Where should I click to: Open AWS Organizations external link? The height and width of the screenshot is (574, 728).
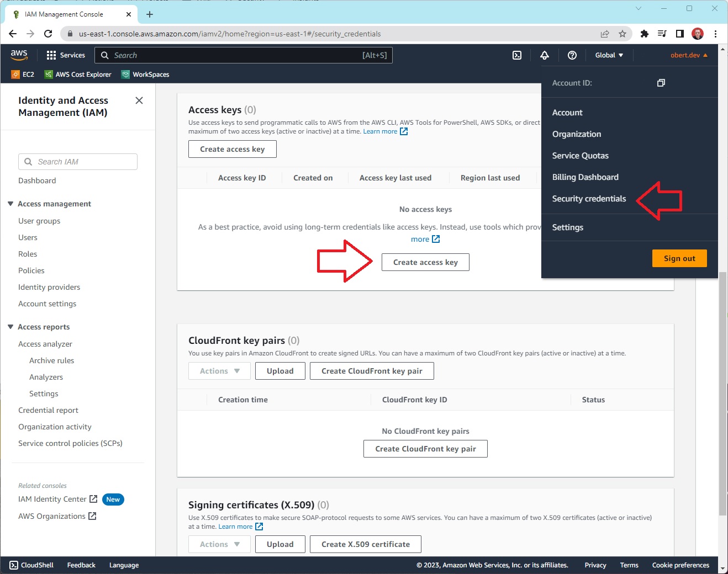[57, 516]
